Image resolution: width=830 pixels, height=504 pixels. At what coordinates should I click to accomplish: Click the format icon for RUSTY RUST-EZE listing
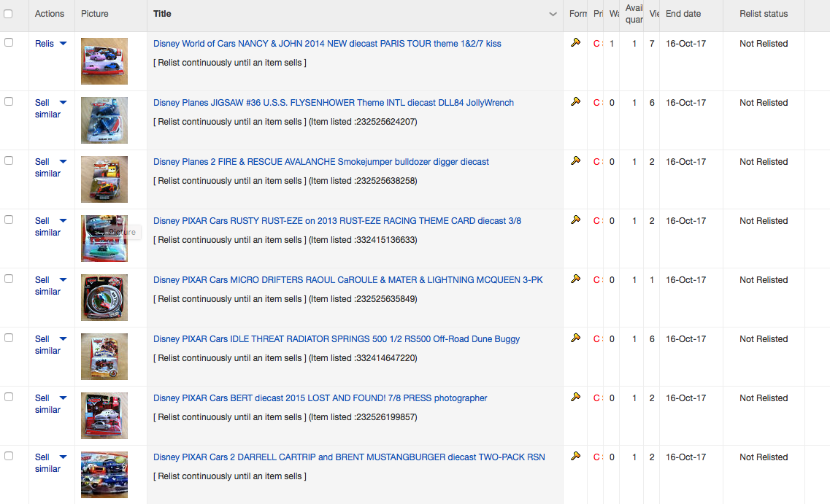pos(575,220)
